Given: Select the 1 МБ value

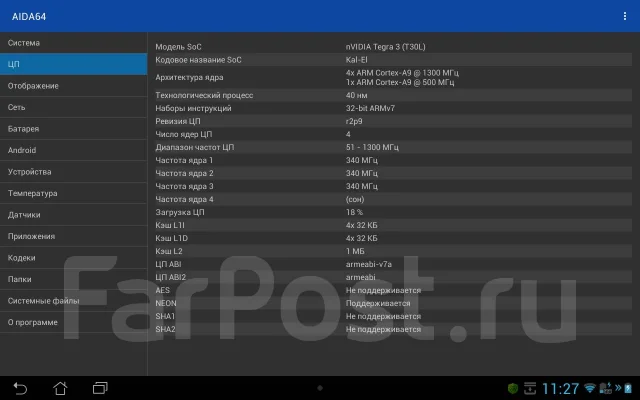Looking at the screenshot, I should 355,251.
